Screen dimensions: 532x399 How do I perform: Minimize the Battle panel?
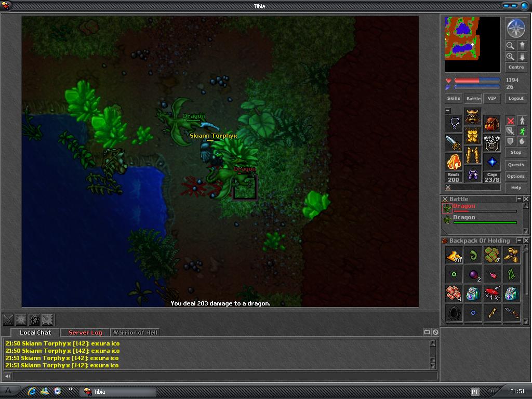pos(519,199)
